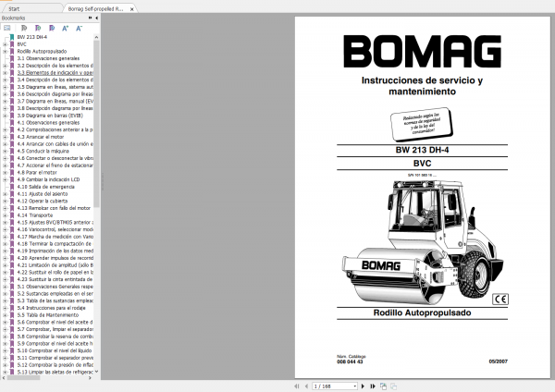Click the BW 213 DH-4 title on the cover page
Screen dimensions: 555x392
(422, 150)
